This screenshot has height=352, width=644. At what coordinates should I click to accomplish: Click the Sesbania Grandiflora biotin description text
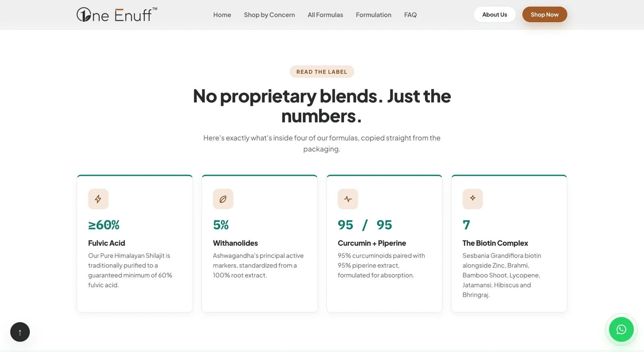coord(502,275)
